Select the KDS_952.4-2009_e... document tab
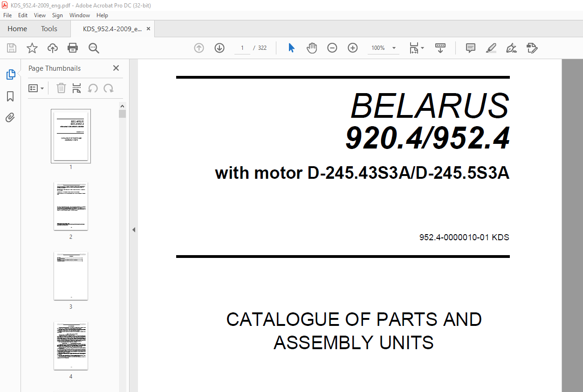The width and height of the screenshot is (583, 392). pos(112,29)
